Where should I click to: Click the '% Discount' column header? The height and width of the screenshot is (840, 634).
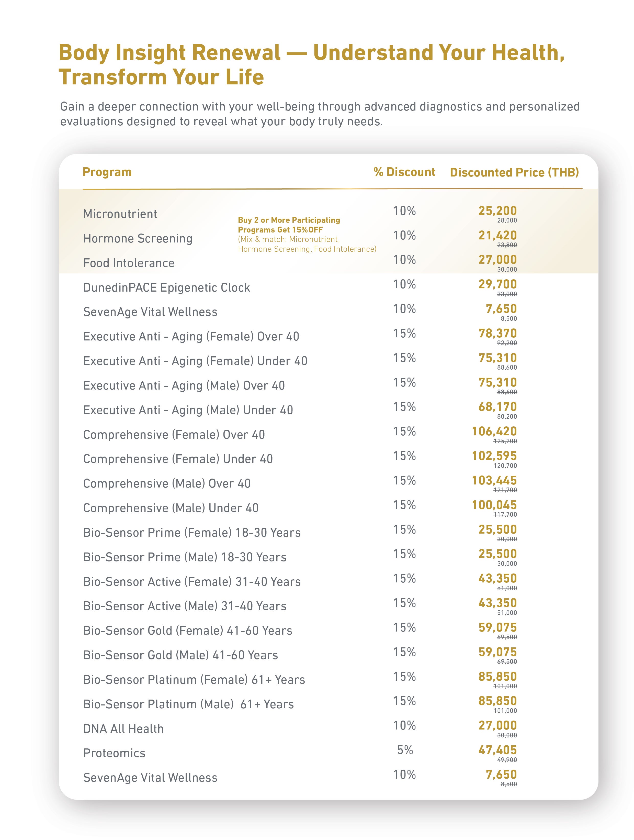(404, 172)
